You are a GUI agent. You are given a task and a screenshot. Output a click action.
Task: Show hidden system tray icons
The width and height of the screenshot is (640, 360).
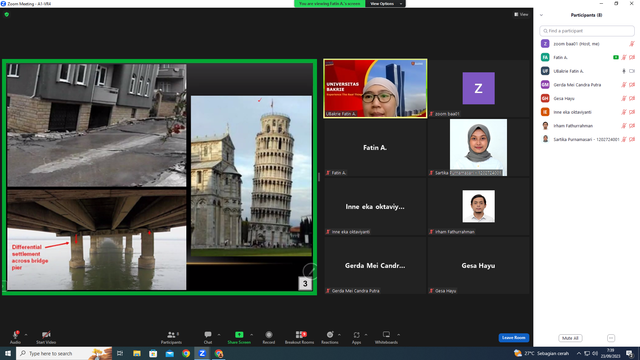tap(578, 353)
